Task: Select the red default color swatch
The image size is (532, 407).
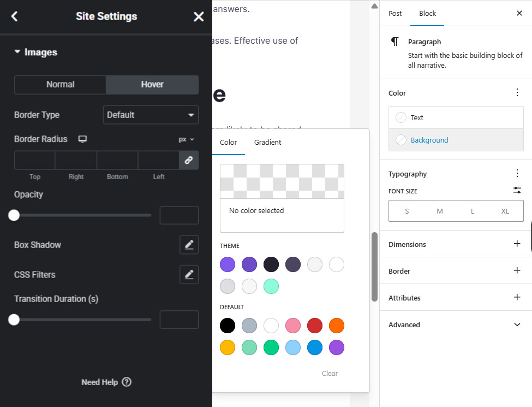Action: [315, 326]
